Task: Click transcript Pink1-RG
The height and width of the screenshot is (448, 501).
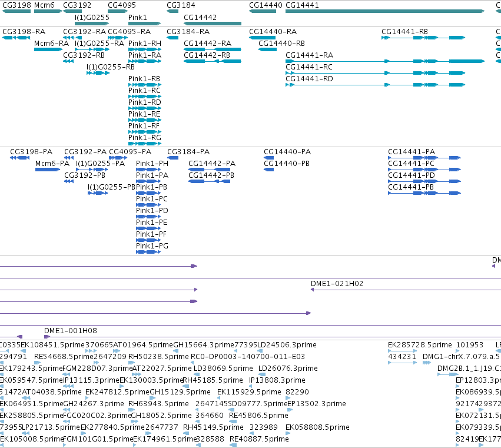Action: click(x=145, y=138)
